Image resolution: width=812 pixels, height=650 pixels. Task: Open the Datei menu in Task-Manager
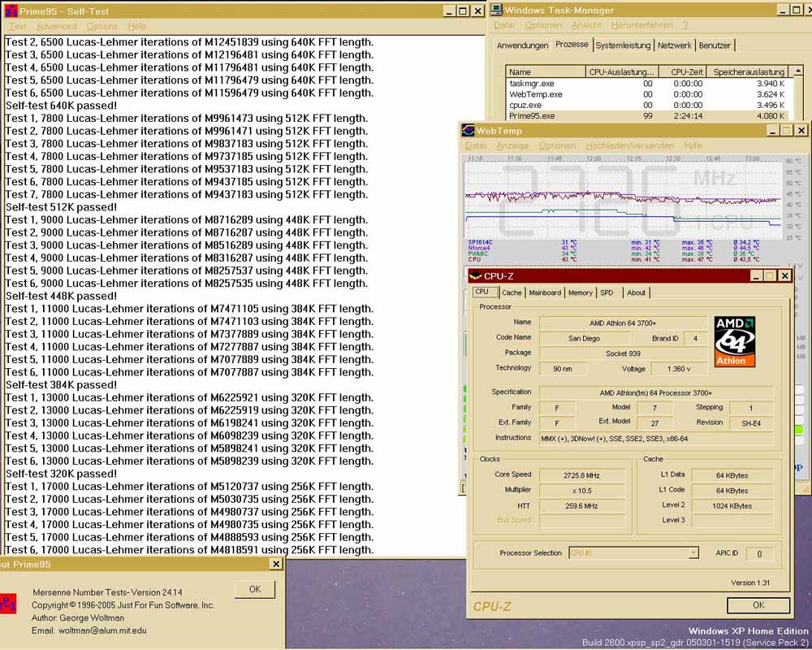coord(504,25)
